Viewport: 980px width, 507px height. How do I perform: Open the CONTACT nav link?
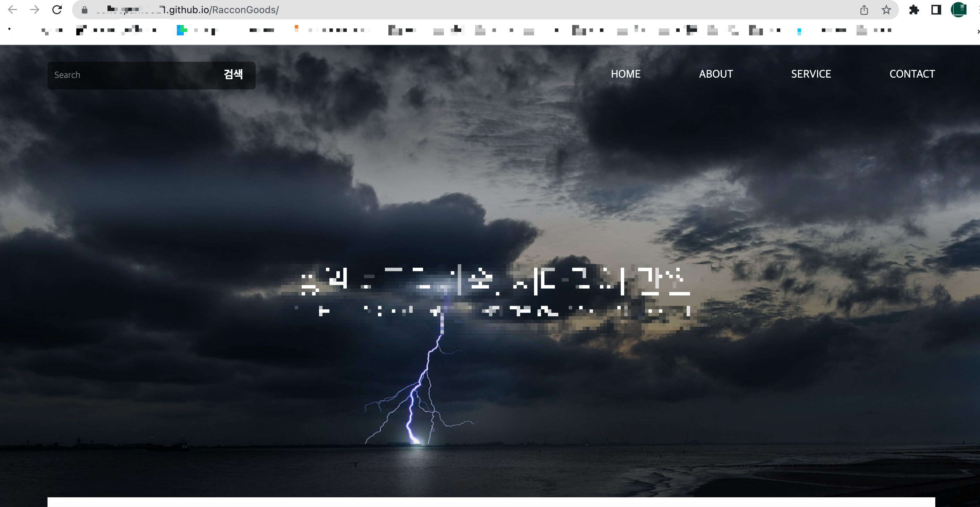coord(912,74)
